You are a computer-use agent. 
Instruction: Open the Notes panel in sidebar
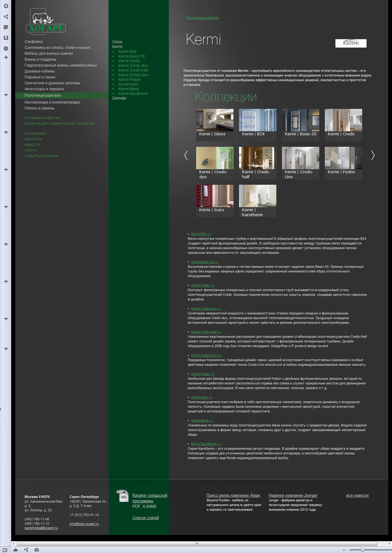(x=6, y=27)
